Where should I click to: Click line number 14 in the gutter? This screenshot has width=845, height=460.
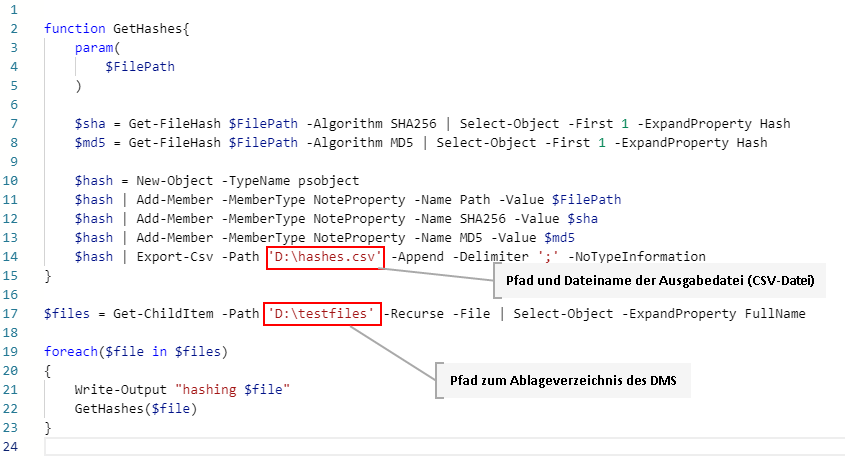click(x=10, y=256)
